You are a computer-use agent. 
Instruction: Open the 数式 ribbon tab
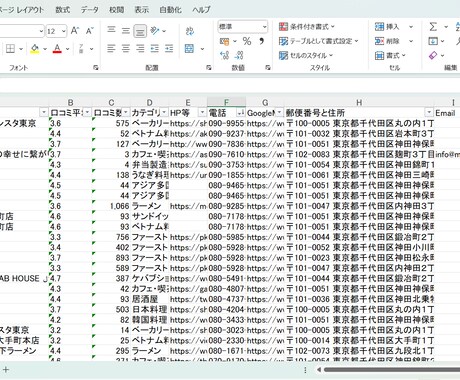pos(63,10)
